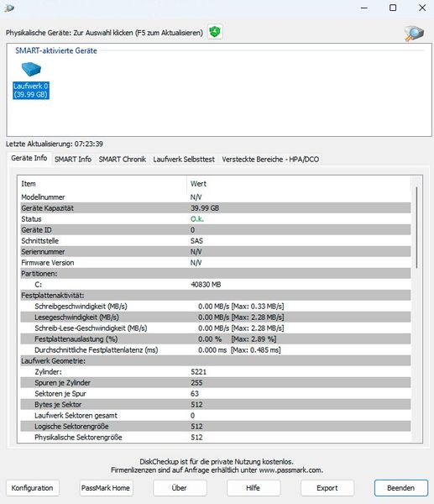The image size is (434, 504).
Task: Click Beenden to quit
Action: (x=401, y=488)
